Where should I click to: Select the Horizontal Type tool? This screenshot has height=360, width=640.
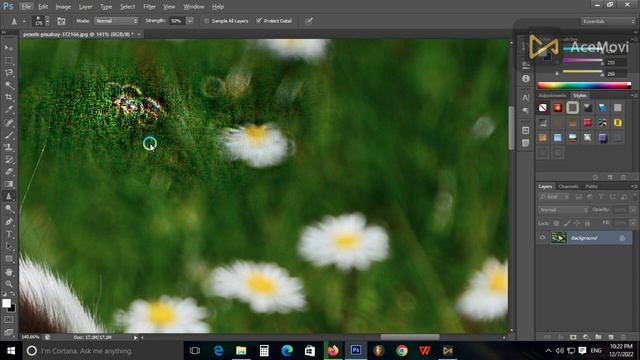9,234
